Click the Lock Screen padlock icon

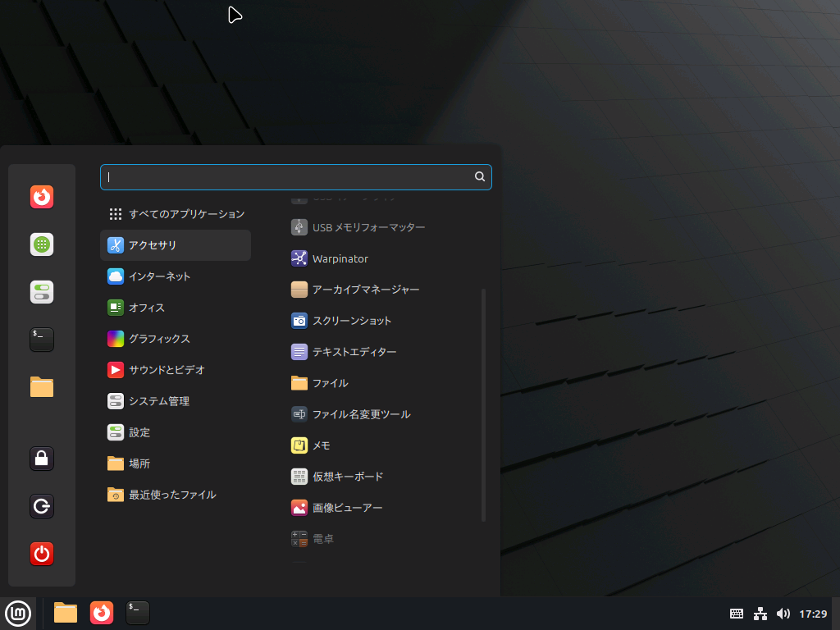pos(42,459)
